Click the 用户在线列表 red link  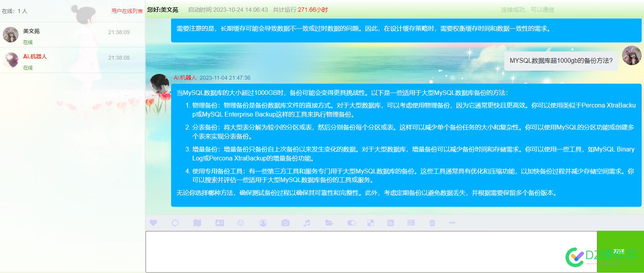point(127,11)
